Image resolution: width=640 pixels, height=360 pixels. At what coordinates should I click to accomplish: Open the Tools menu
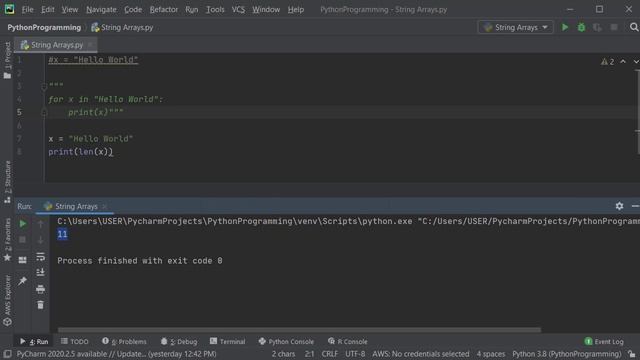point(215,9)
